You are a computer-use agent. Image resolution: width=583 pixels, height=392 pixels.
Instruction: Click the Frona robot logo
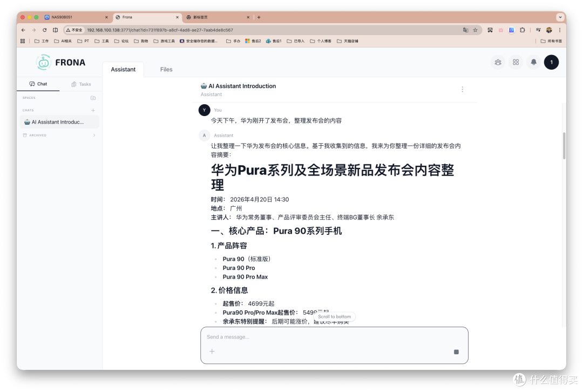point(44,62)
